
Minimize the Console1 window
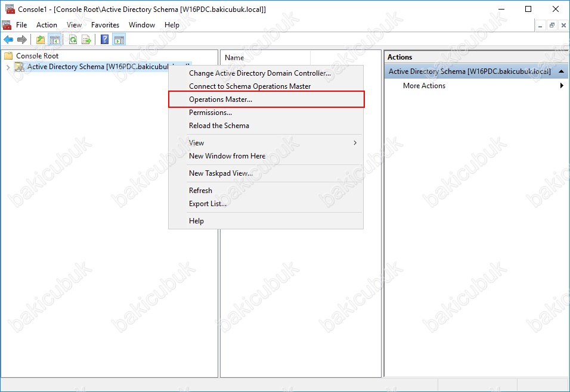[x=501, y=9]
